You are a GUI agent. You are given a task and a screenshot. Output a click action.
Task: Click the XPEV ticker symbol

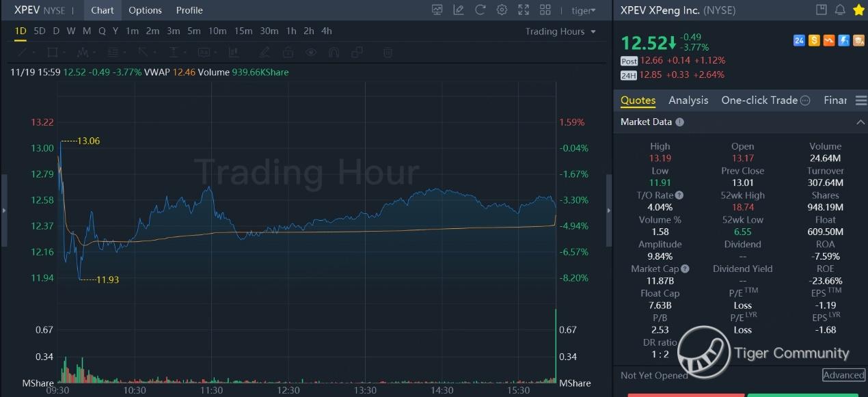pyautogui.click(x=27, y=10)
